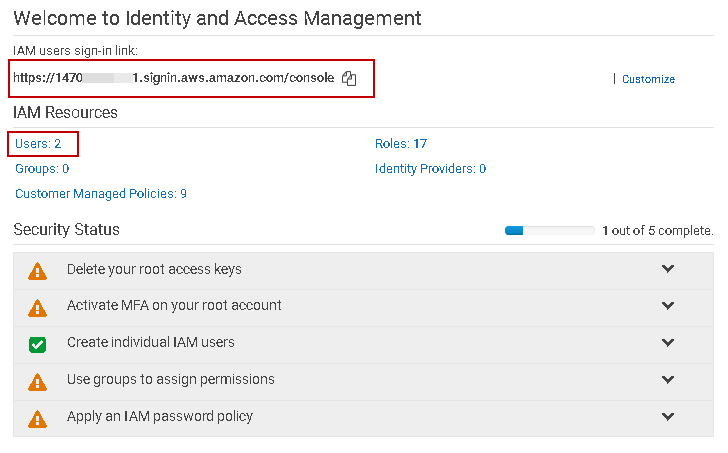This screenshot has width=728, height=453.
Task: Click warning icon beside Activate MFA
Action: pos(38,307)
